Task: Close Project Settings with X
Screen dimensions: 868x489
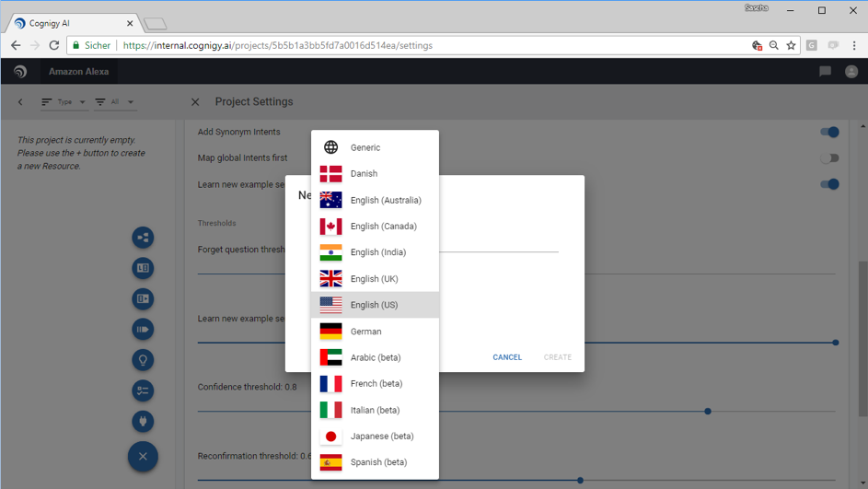Action: pos(195,102)
